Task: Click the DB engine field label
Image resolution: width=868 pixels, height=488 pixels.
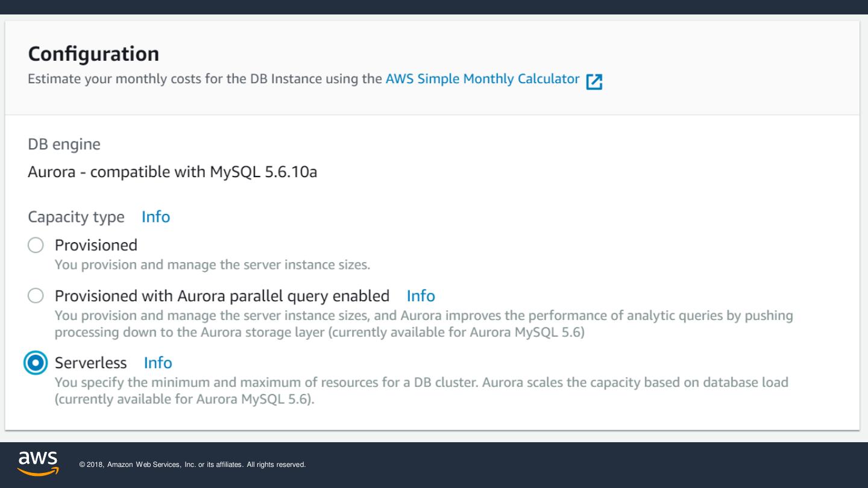Action: pos(64,145)
